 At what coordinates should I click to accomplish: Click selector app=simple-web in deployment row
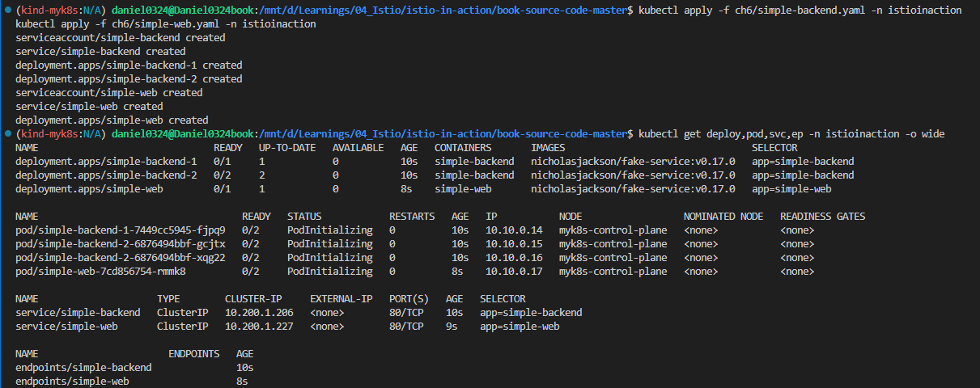(x=791, y=189)
